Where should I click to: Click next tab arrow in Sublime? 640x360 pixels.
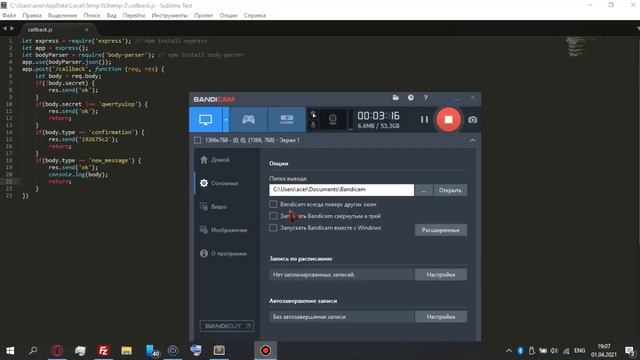pos(12,29)
